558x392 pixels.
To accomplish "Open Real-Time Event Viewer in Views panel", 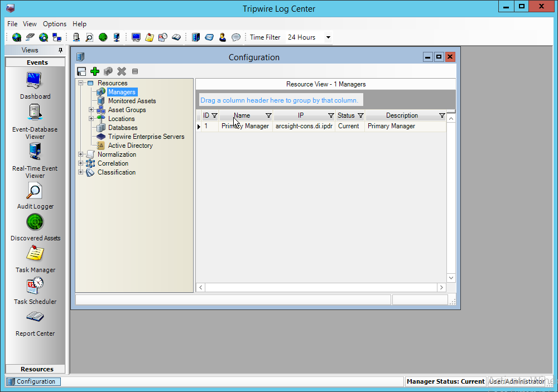I will click(35, 161).
